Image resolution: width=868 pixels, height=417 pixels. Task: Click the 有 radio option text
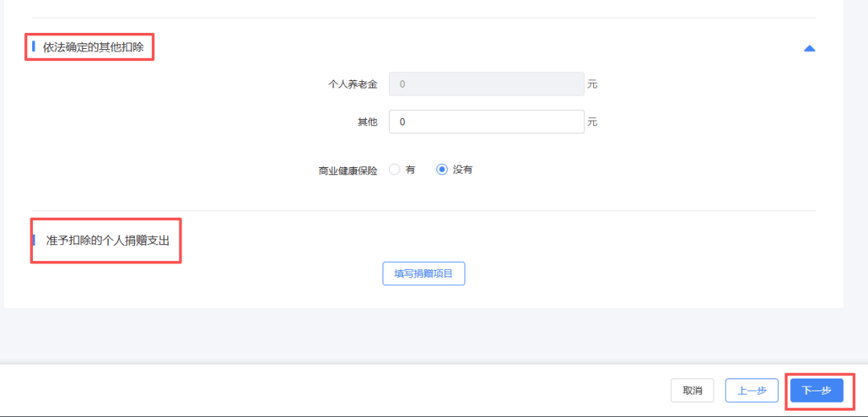coord(411,170)
